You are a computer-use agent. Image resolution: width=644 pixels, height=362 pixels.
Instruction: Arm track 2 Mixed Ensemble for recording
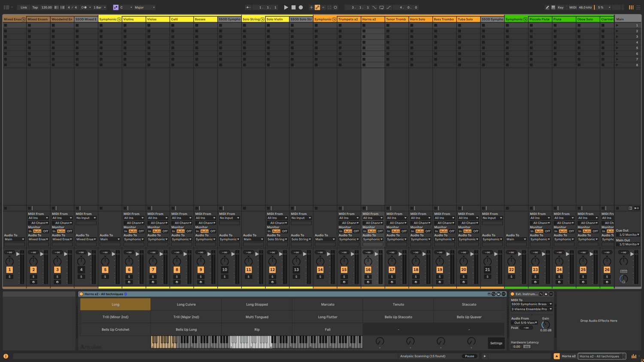(33, 282)
